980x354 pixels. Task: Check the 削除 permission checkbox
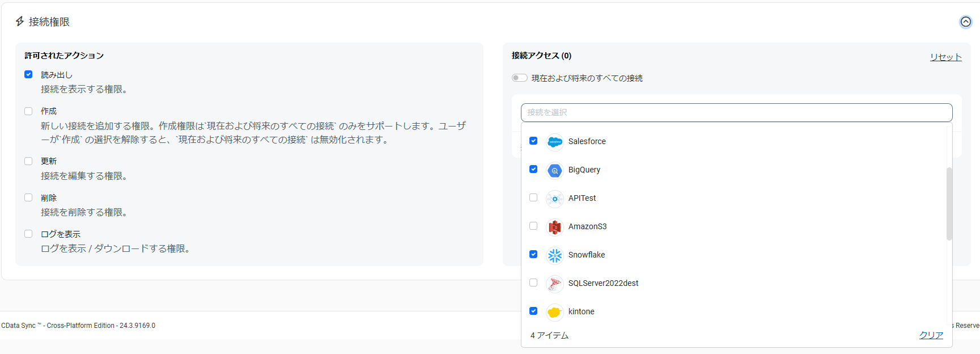click(28, 197)
